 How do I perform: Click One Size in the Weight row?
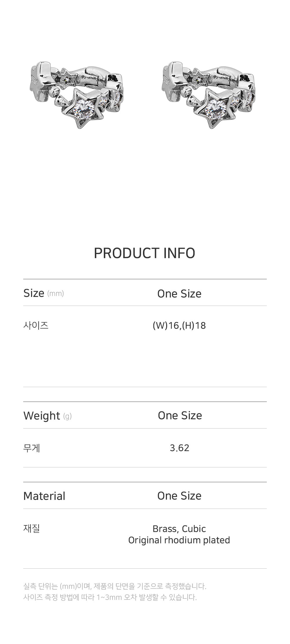180,416
